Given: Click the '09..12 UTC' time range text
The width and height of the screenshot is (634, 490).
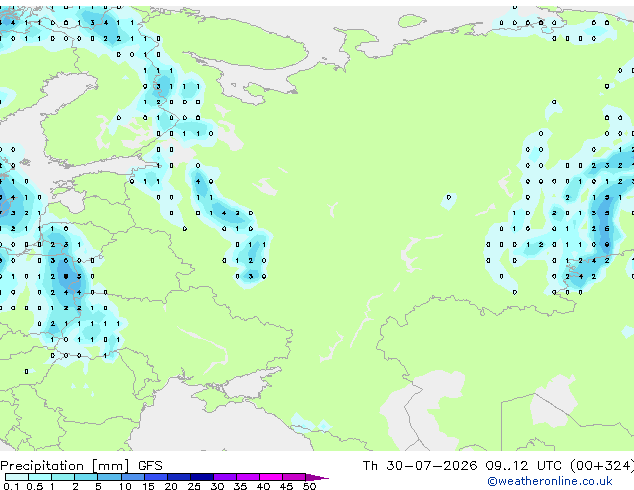Looking at the screenshot, I should [524, 466].
